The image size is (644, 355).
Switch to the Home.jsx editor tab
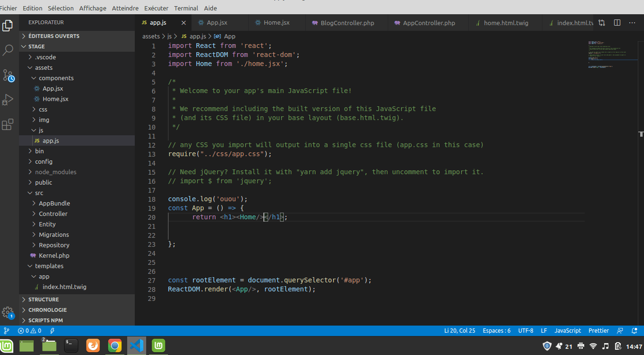pos(277,23)
